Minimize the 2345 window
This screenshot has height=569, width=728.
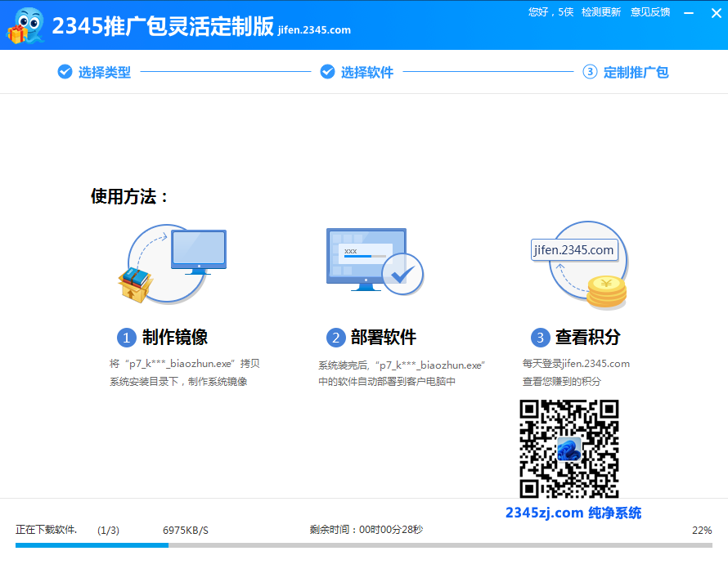pos(689,13)
